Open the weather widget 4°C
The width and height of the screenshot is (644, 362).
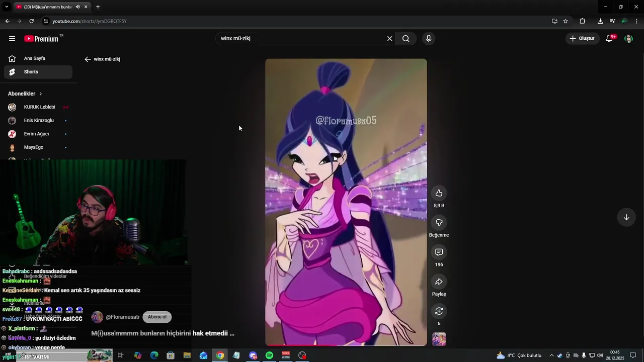pyautogui.click(x=519, y=355)
